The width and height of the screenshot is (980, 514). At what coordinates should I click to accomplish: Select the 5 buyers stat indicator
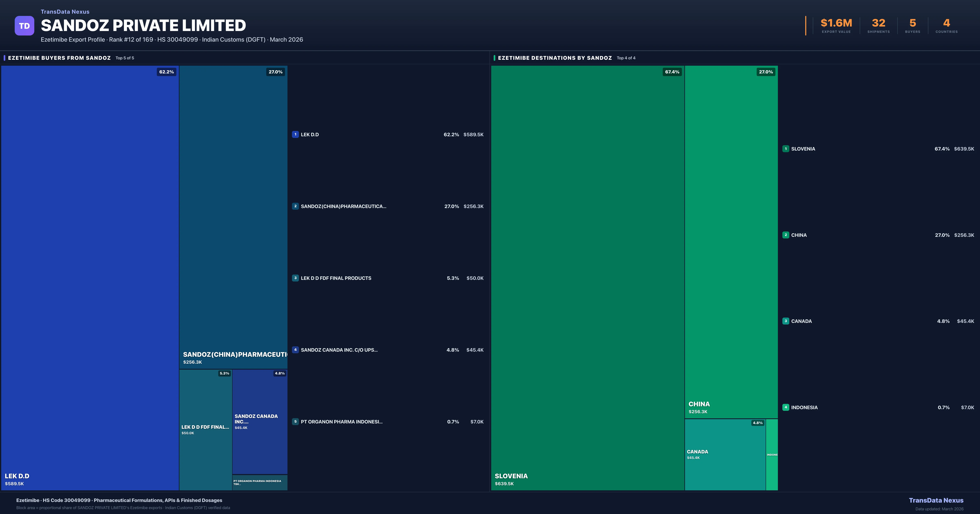(913, 25)
